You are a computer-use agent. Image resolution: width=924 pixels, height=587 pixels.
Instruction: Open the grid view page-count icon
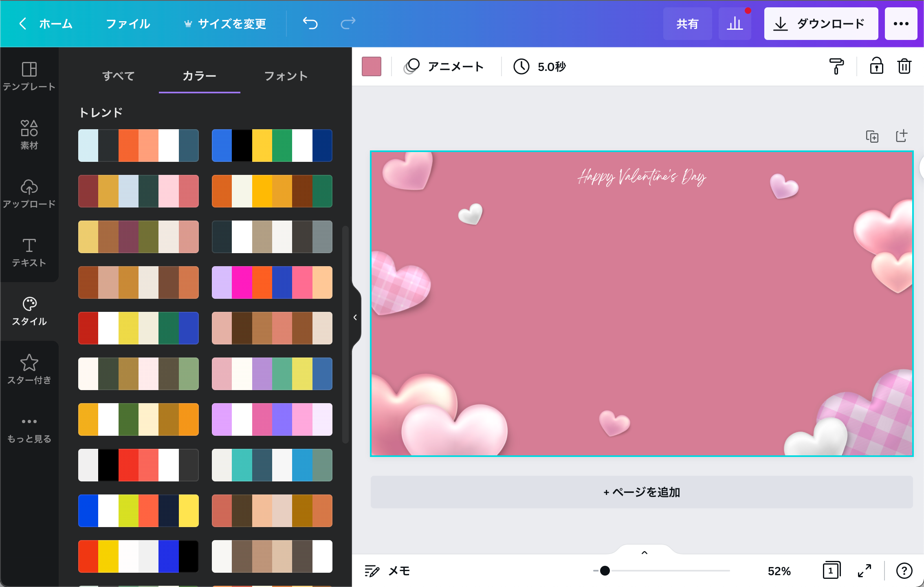click(x=831, y=571)
